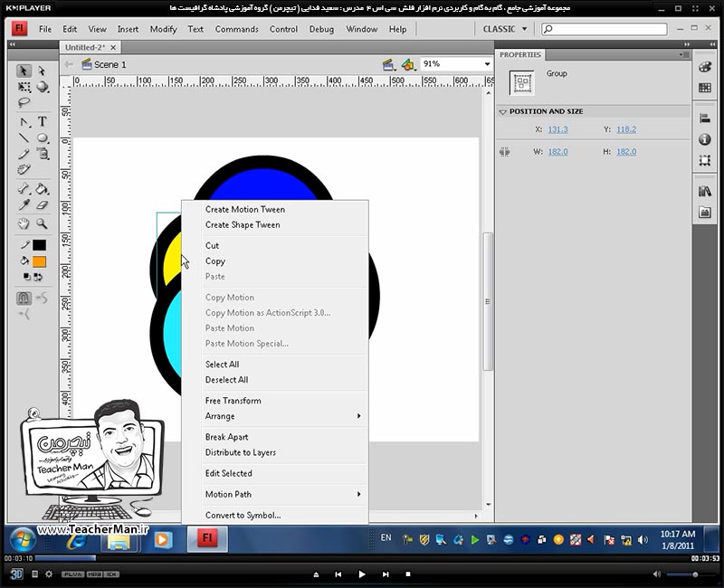
Task: Select the Selection arrow tool
Action: pos(24,71)
